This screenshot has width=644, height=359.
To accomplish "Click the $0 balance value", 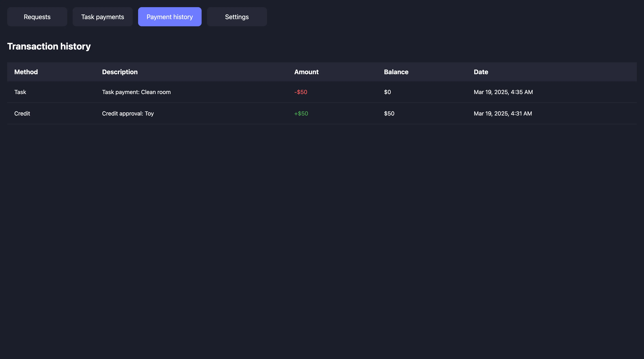I will [x=387, y=92].
